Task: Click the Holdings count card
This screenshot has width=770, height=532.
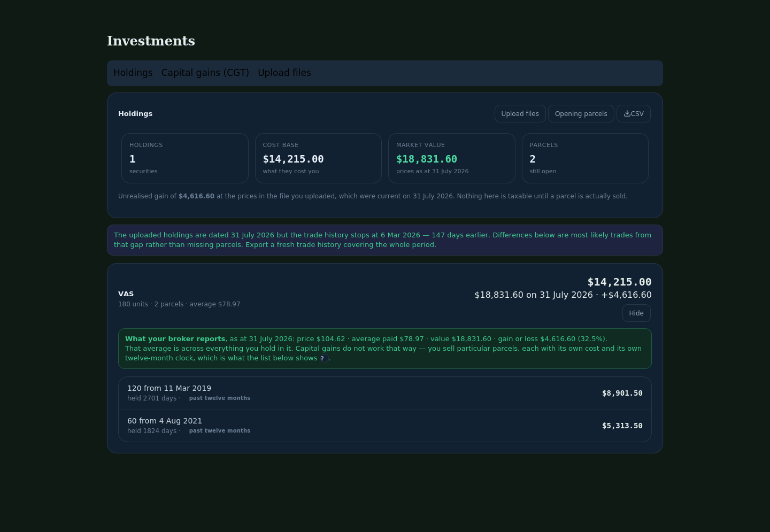Action: (x=185, y=158)
